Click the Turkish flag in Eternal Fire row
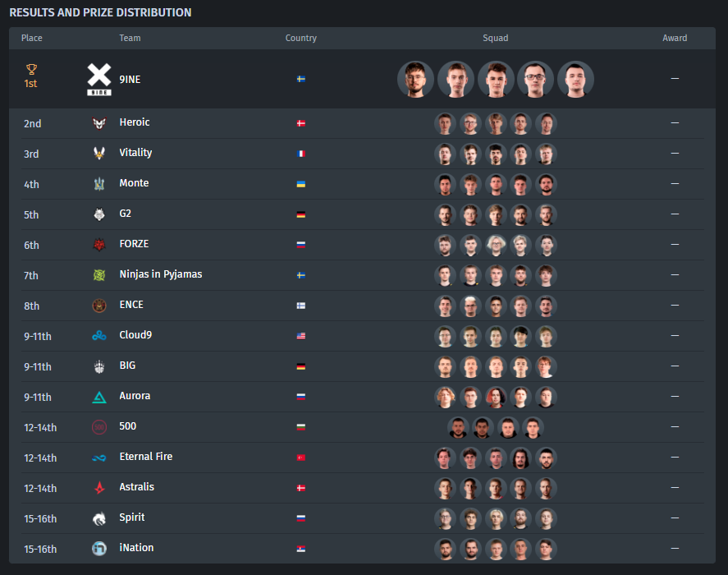The image size is (728, 575). [x=301, y=458]
